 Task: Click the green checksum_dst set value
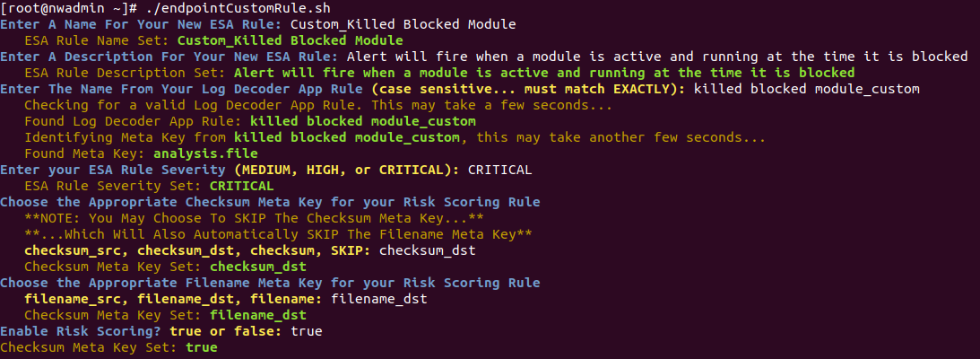point(257,267)
